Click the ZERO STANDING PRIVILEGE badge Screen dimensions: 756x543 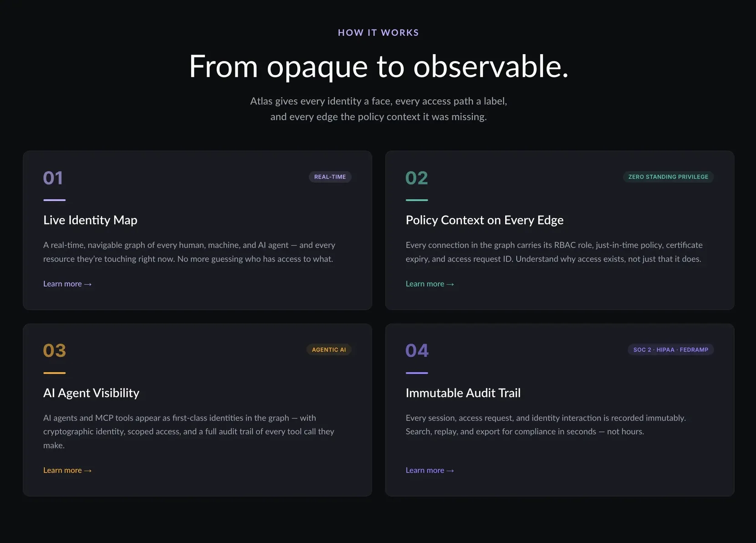[668, 177]
